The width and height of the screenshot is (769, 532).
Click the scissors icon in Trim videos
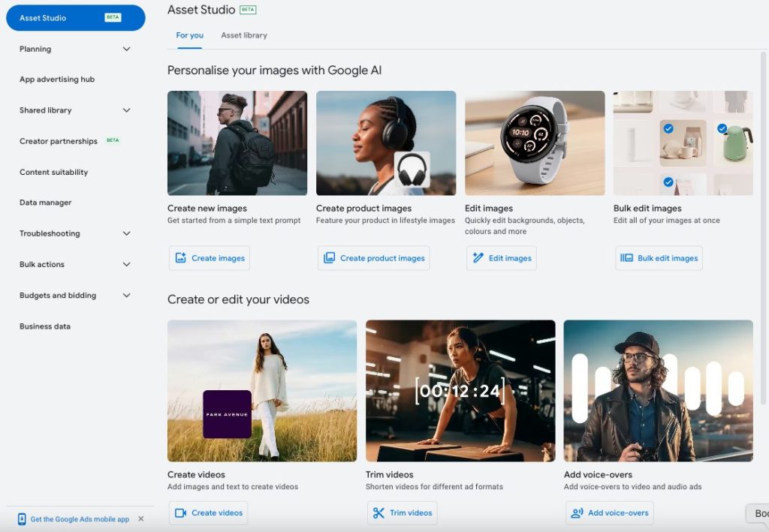(378, 513)
